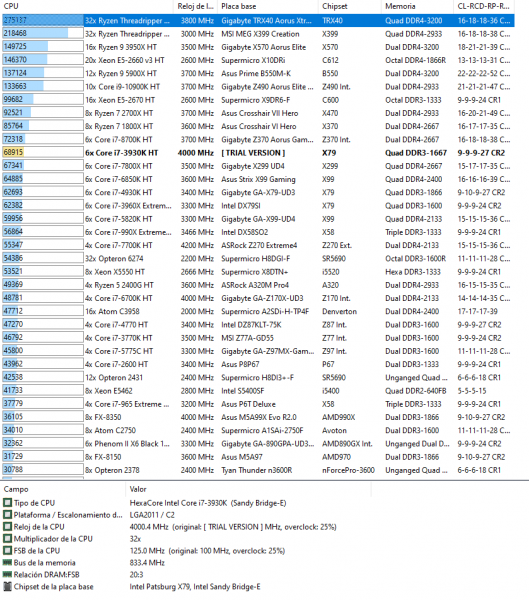Click the 20:3 DRAM:FSB ratio value
Viewport: 529px width, 600px height.
136,574
